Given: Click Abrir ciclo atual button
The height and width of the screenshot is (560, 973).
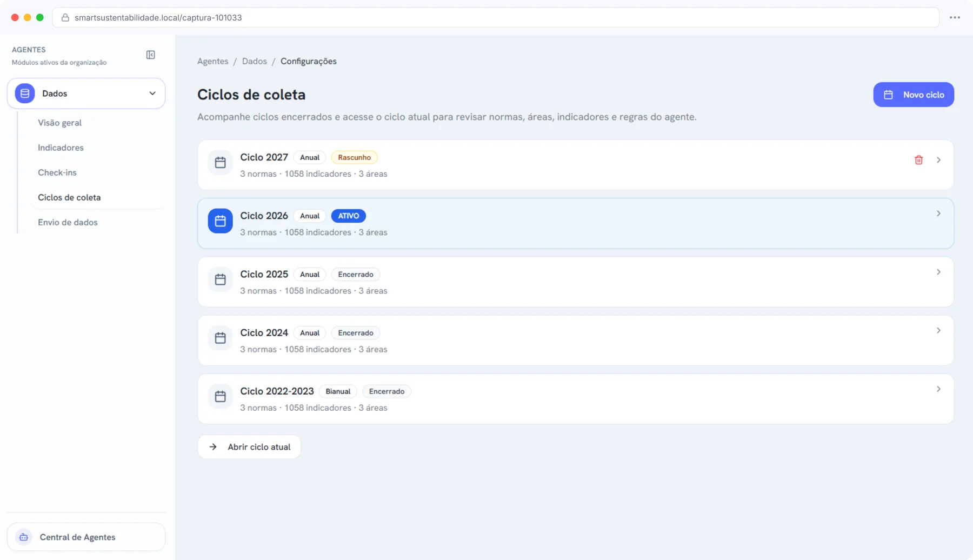Looking at the screenshot, I should tap(249, 446).
